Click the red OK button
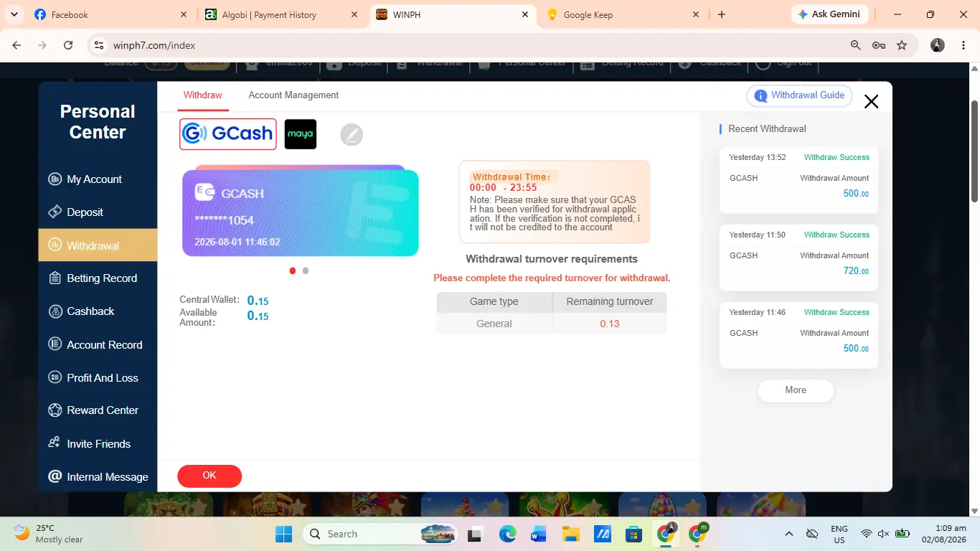980x551 pixels. tap(209, 476)
